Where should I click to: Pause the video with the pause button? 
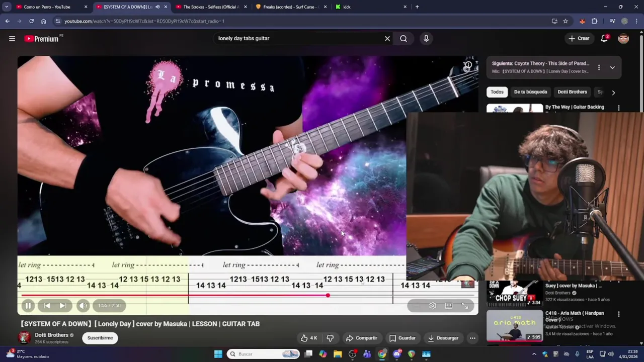[x=28, y=305]
